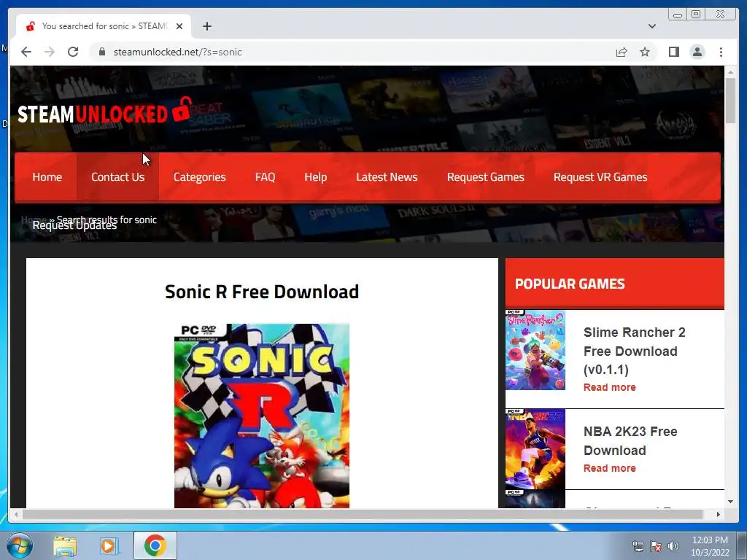Click the horizontal scroll right arrow
The image size is (747, 560).
(x=719, y=514)
